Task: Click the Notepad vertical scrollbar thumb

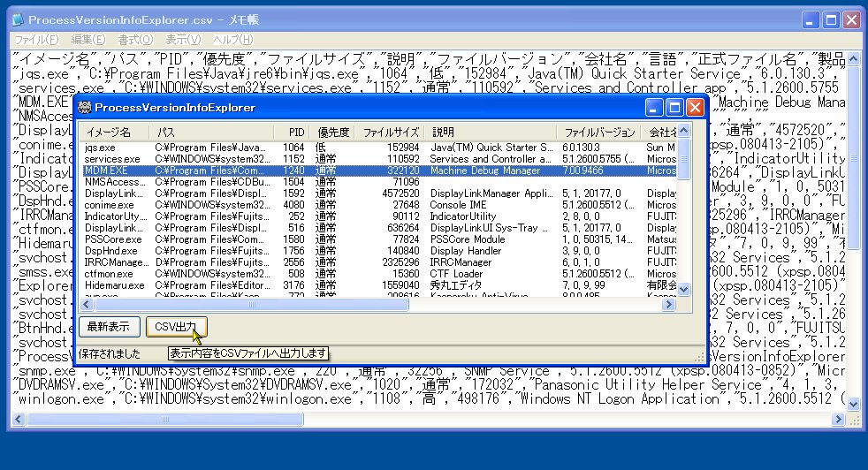Action: coord(853,156)
